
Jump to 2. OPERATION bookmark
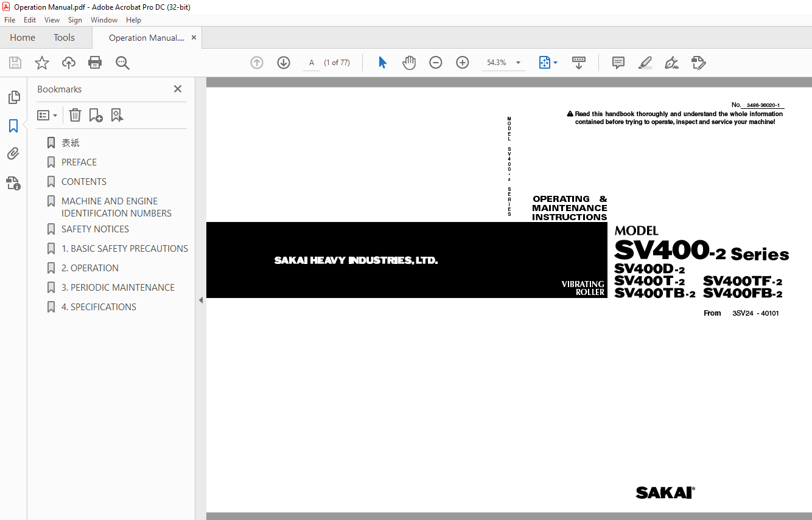pos(90,268)
